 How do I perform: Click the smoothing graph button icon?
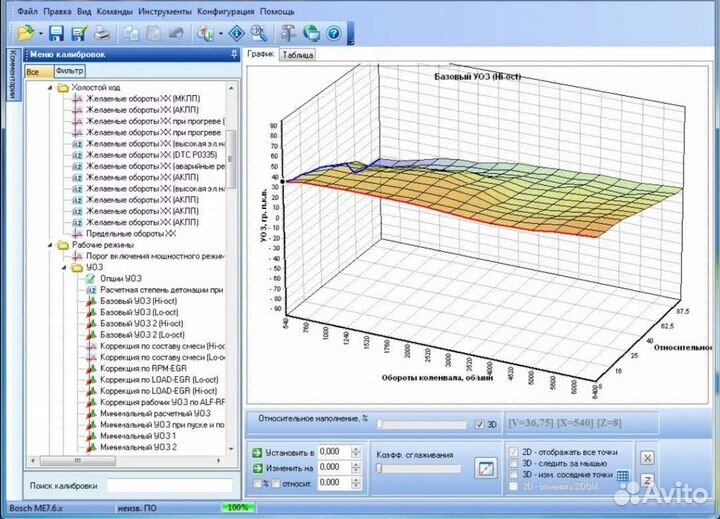coord(486,467)
